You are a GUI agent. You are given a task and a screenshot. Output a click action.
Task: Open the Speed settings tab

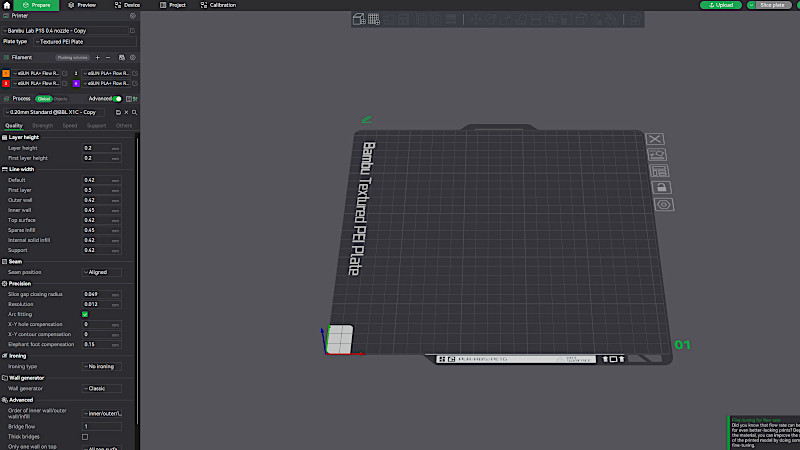70,126
